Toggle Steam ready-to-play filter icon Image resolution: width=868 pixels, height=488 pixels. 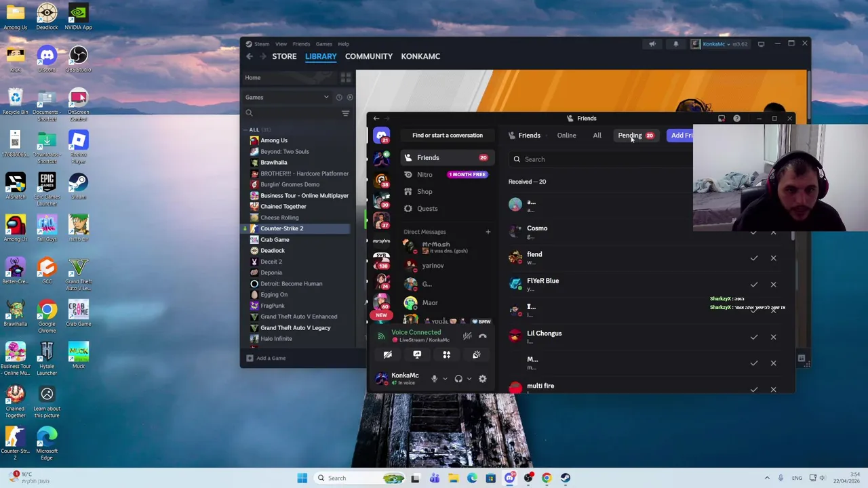click(x=350, y=98)
